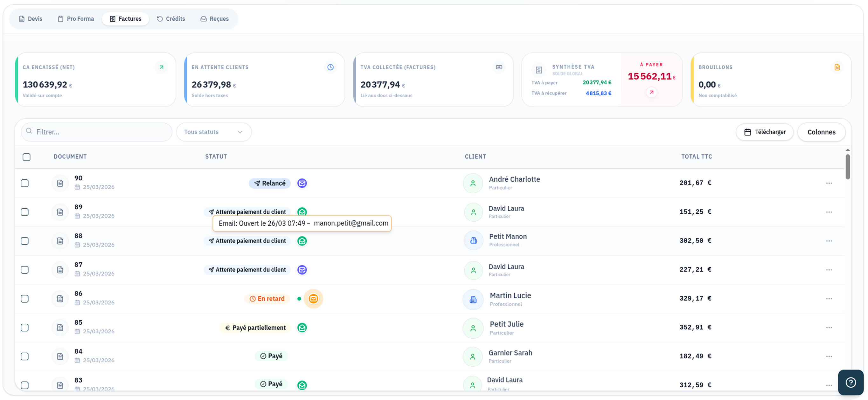
Task: Switch to the Devis tab
Action: [x=31, y=19]
